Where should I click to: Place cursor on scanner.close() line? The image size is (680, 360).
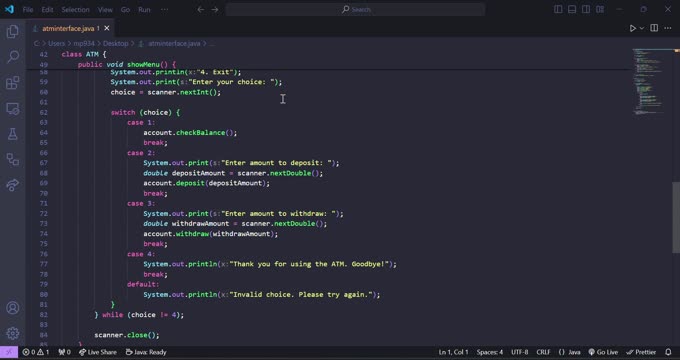pos(127,335)
